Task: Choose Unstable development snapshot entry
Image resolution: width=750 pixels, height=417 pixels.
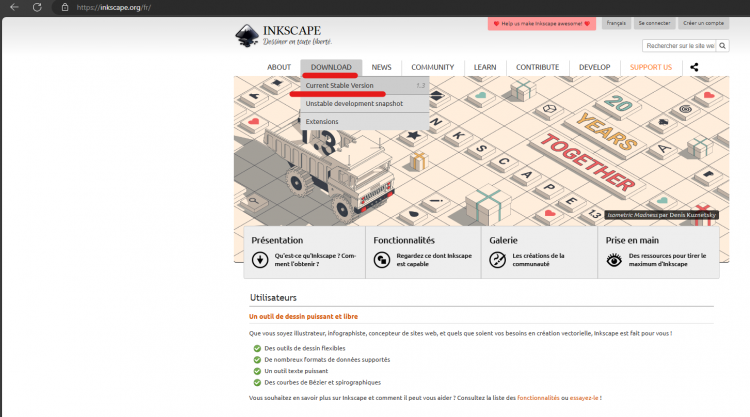Action: 354,103
